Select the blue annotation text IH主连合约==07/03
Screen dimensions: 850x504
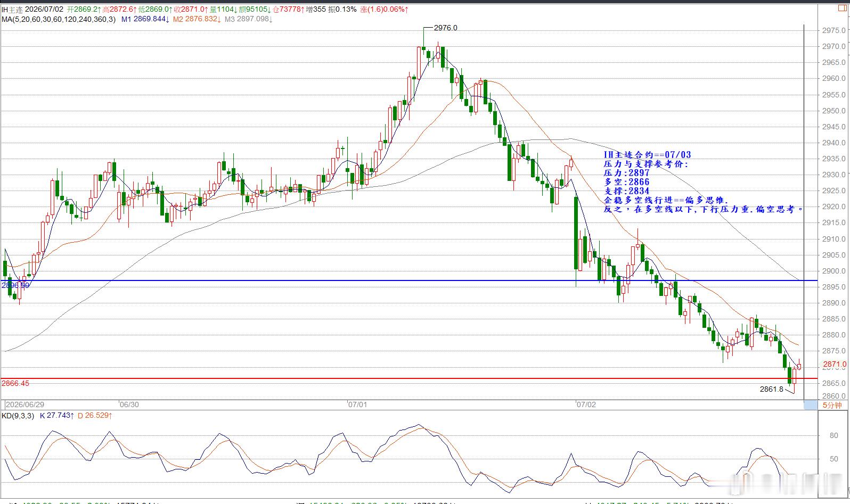647,155
